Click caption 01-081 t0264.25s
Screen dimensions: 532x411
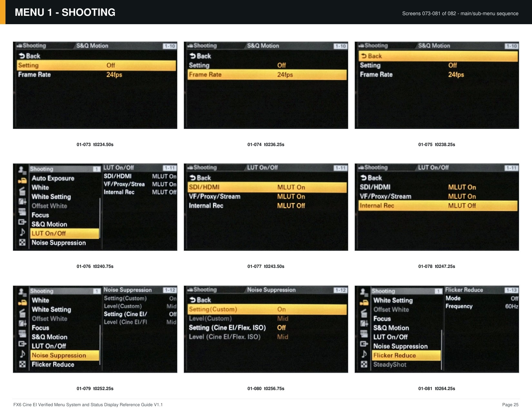coord(437,388)
